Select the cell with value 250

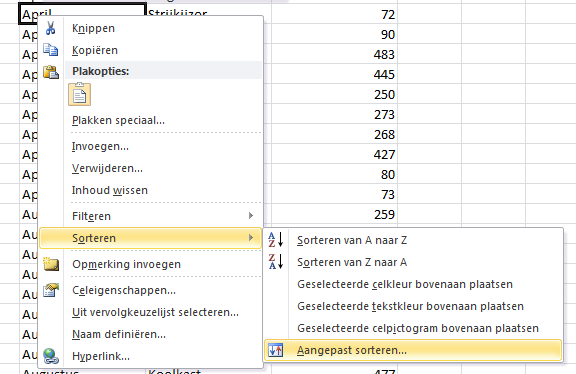click(x=334, y=94)
